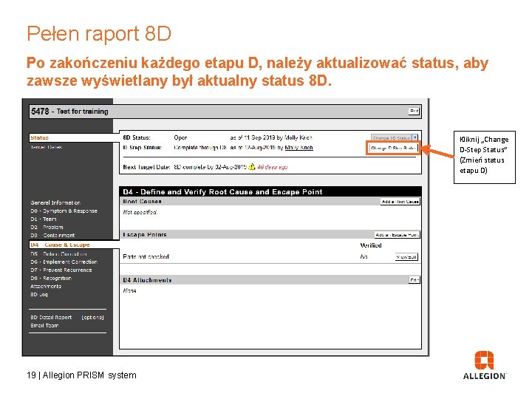The image size is (532, 399).
Task: Go to D5 - Define Correction
Action: tap(58, 253)
